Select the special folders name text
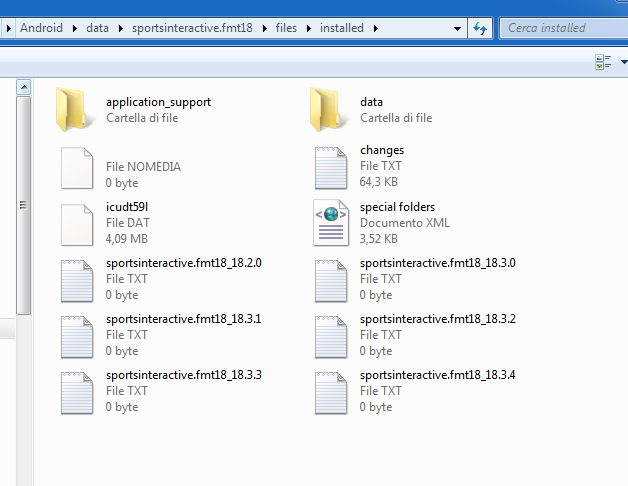This screenshot has width=628, height=486. tap(397, 207)
